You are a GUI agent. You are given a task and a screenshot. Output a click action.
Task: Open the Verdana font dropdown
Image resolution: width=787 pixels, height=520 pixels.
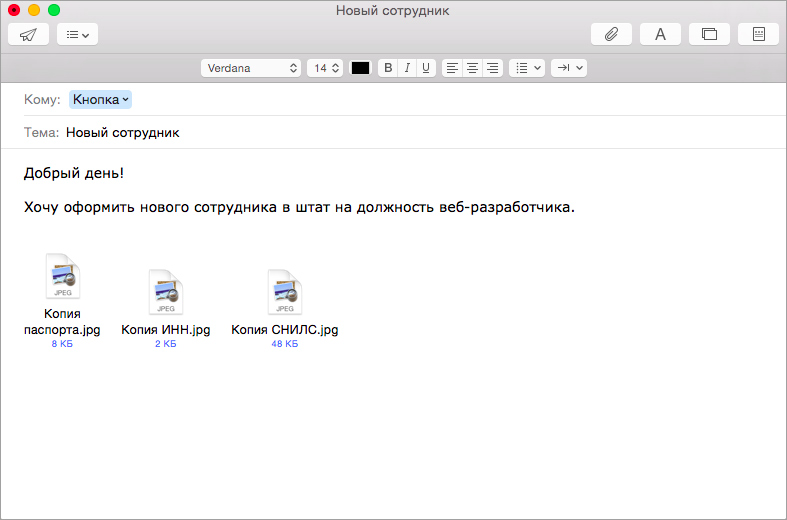pos(250,68)
